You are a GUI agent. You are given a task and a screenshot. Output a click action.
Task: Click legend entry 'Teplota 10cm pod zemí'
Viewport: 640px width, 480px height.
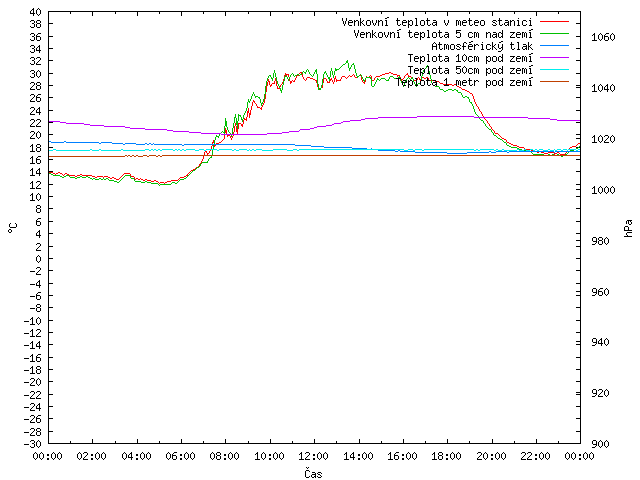(x=470, y=58)
